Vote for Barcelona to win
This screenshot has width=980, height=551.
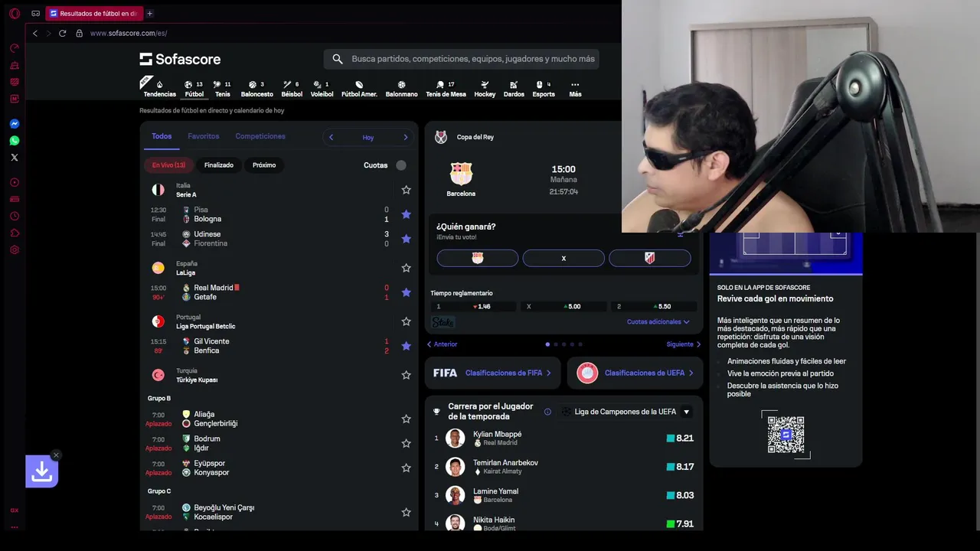click(478, 259)
